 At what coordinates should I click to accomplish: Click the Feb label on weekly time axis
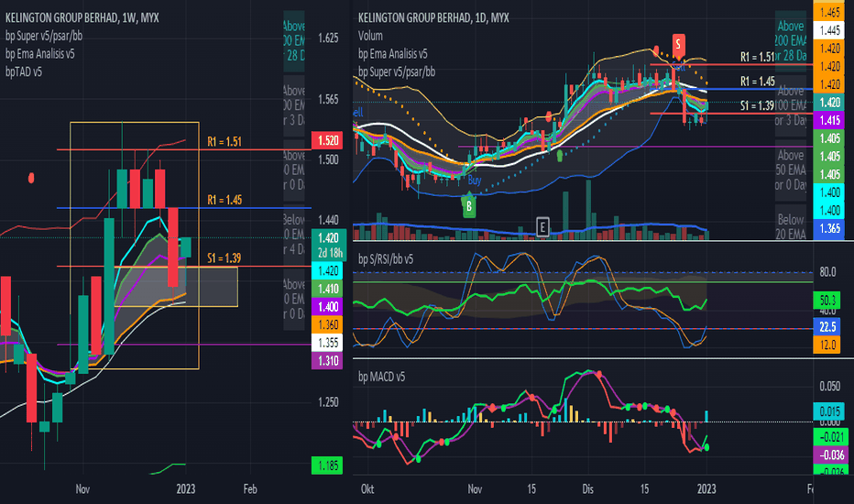click(x=250, y=489)
